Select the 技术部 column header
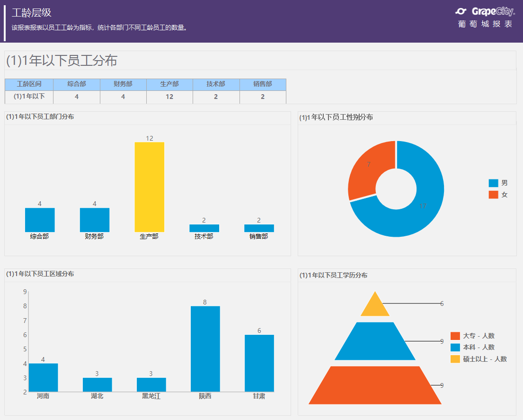The image size is (523, 420). (216, 84)
